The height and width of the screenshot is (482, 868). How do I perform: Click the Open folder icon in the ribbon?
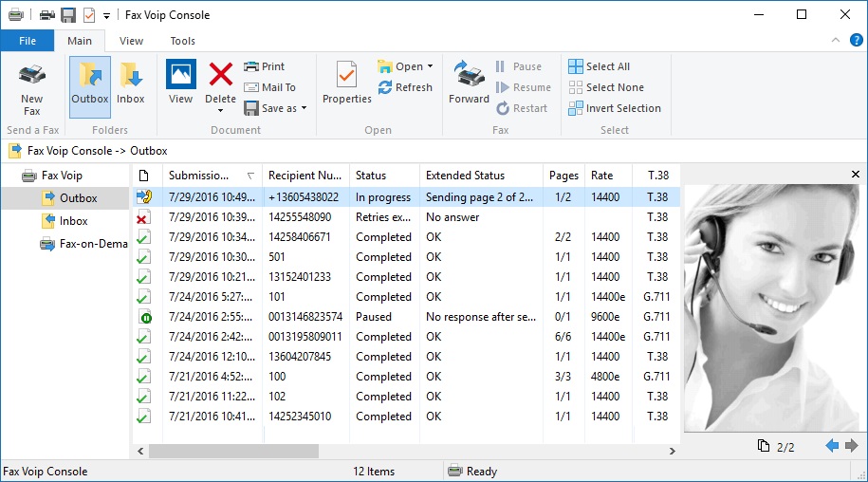(385, 66)
